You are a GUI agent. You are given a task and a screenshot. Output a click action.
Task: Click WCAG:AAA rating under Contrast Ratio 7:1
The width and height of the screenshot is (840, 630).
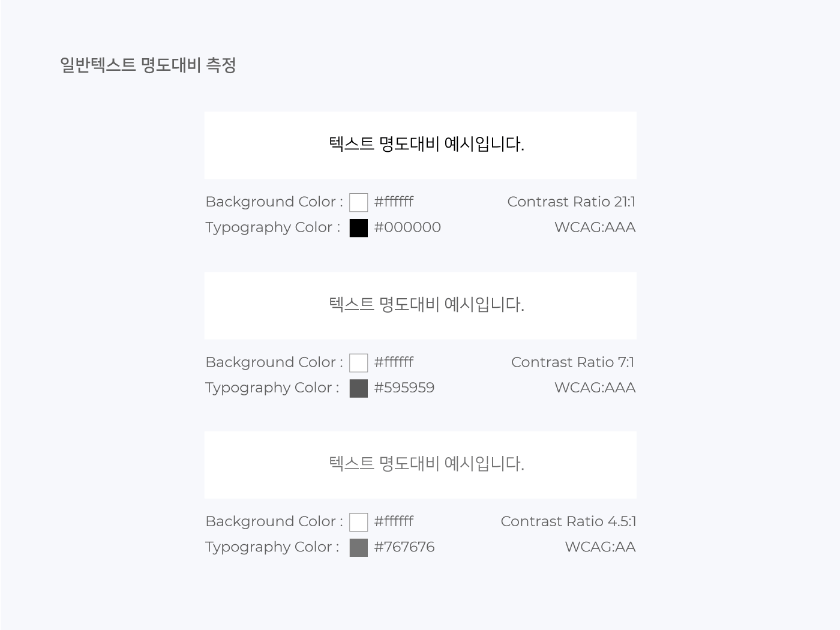pyautogui.click(x=595, y=388)
